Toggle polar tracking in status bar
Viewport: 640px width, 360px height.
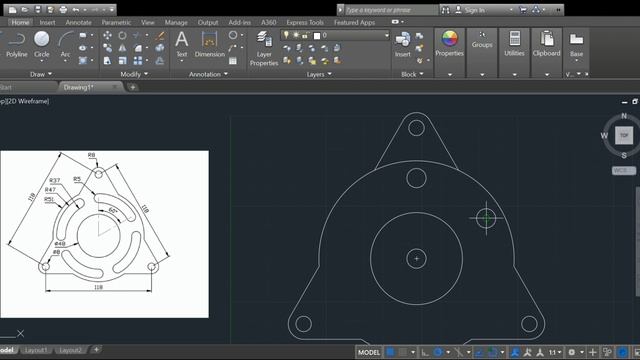pos(438,352)
